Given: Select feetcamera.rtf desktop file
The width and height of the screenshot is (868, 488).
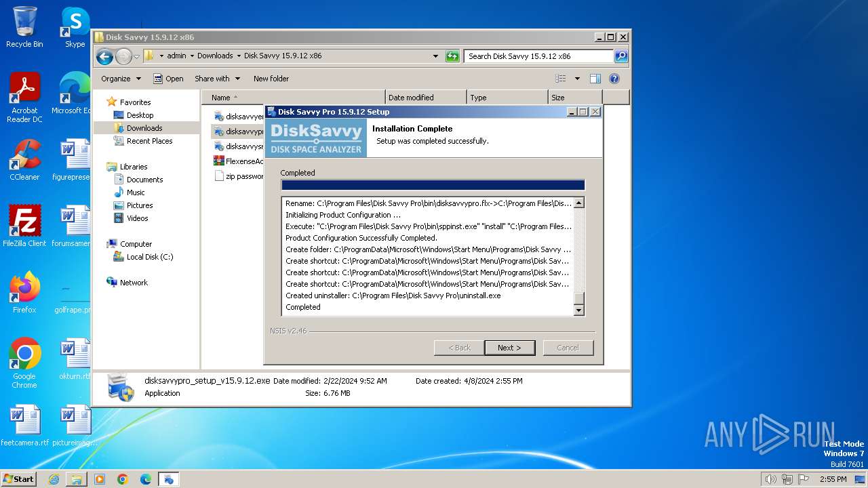Looking at the screenshot, I should click(x=24, y=426).
